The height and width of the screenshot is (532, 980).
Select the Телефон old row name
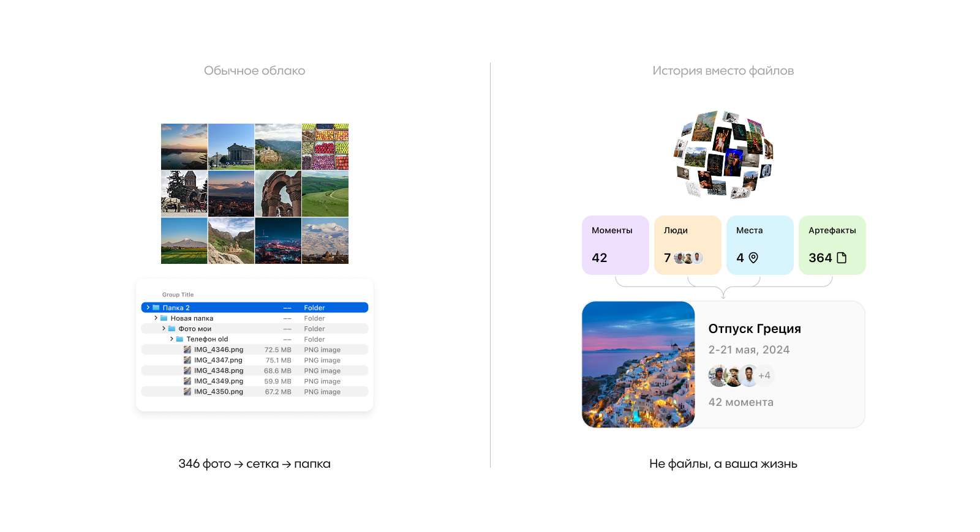pos(207,339)
